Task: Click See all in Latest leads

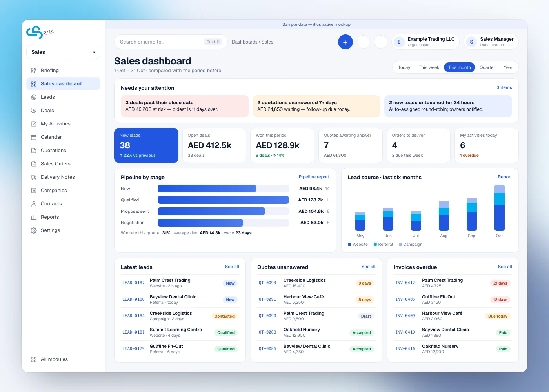Action: click(x=232, y=267)
